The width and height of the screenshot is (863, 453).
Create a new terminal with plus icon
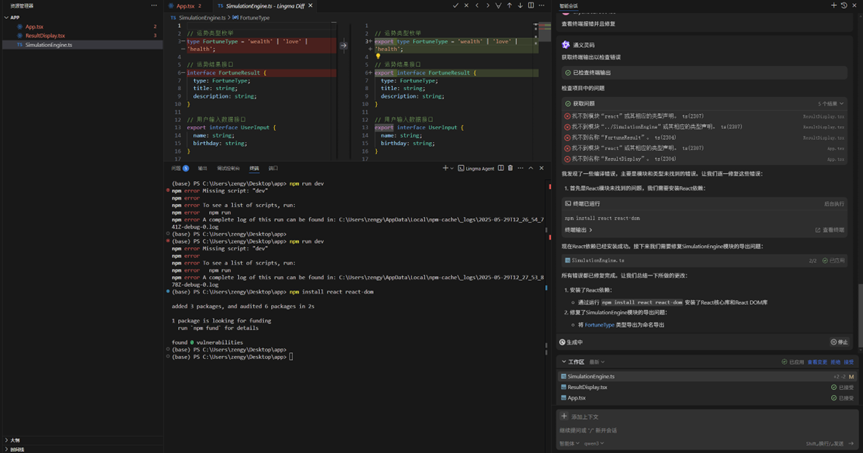coord(445,168)
